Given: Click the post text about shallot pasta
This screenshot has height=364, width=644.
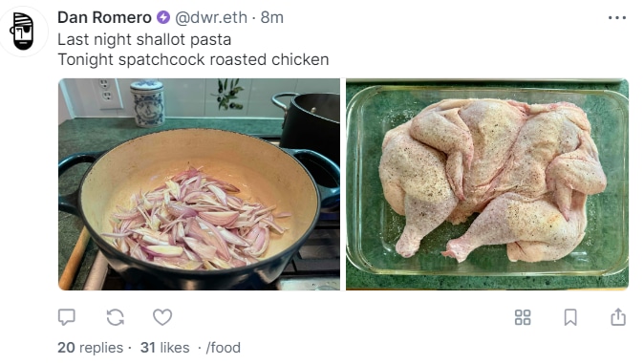Looking at the screenshot, I should click(144, 39).
